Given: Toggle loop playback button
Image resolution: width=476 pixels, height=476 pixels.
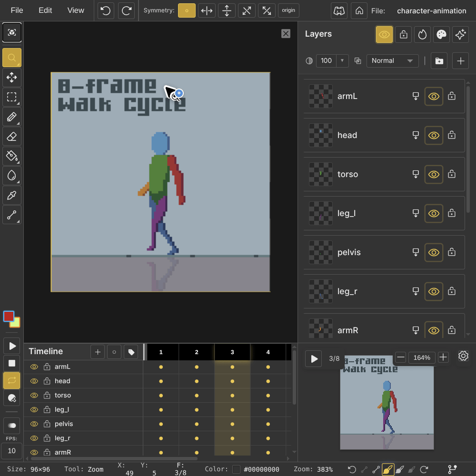Looking at the screenshot, I should click(12, 380).
